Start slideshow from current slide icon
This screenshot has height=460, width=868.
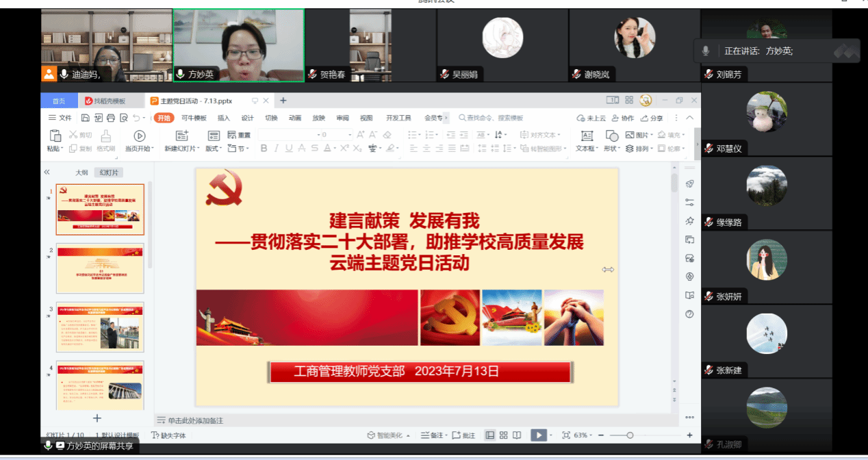click(140, 136)
